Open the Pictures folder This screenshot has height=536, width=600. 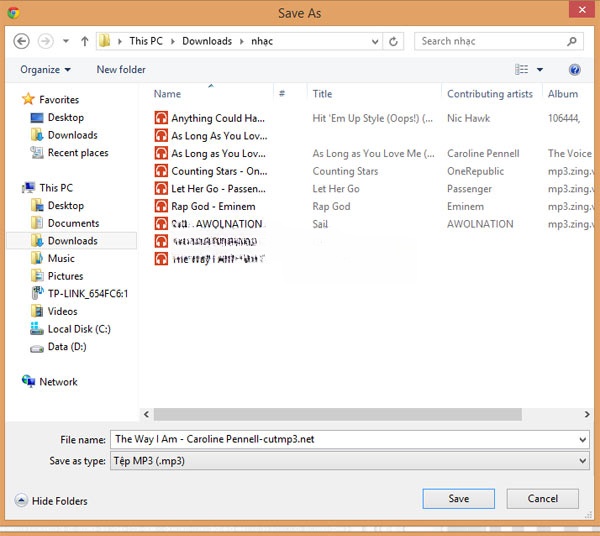pos(65,276)
